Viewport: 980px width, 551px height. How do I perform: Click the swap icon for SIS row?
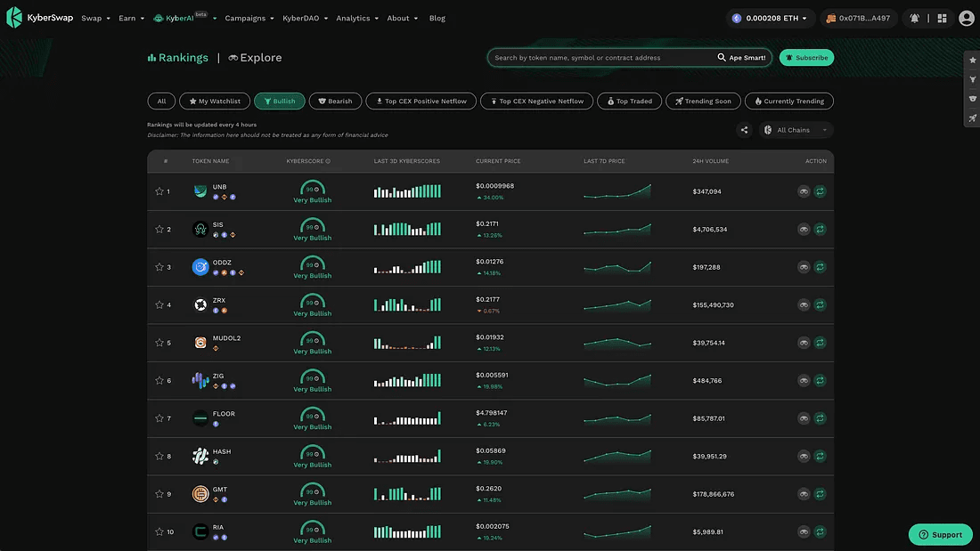(x=820, y=230)
